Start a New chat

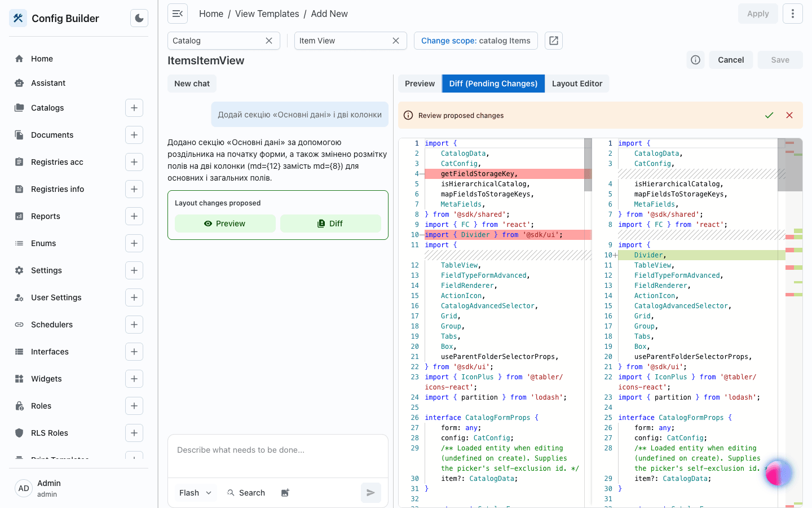192,84
